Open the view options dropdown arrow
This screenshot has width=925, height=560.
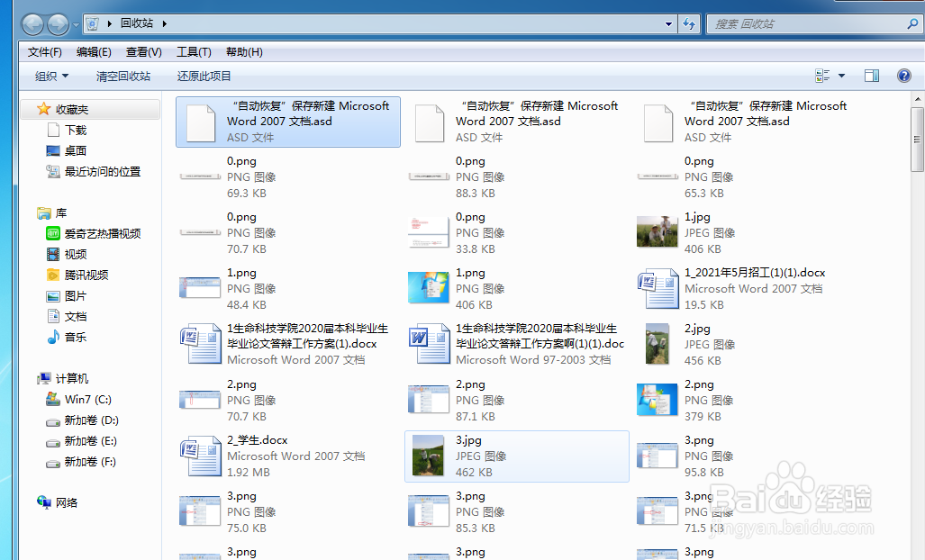point(842,76)
